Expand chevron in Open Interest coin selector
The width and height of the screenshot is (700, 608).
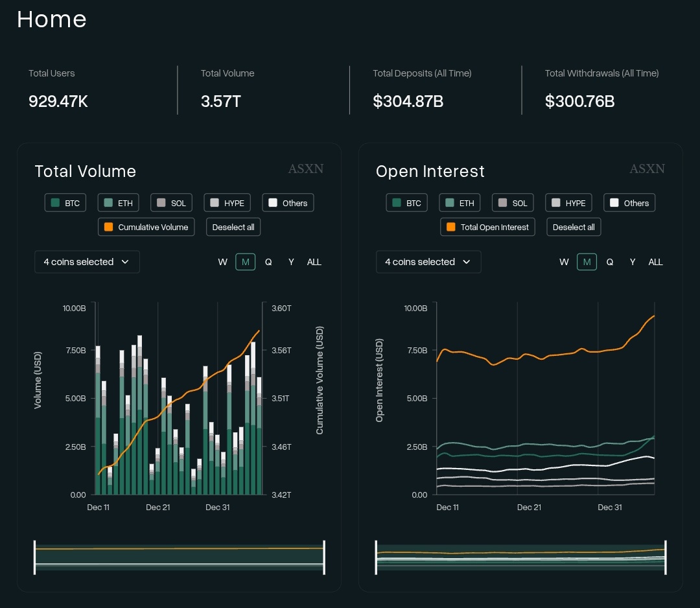pyautogui.click(x=467, y=262)
